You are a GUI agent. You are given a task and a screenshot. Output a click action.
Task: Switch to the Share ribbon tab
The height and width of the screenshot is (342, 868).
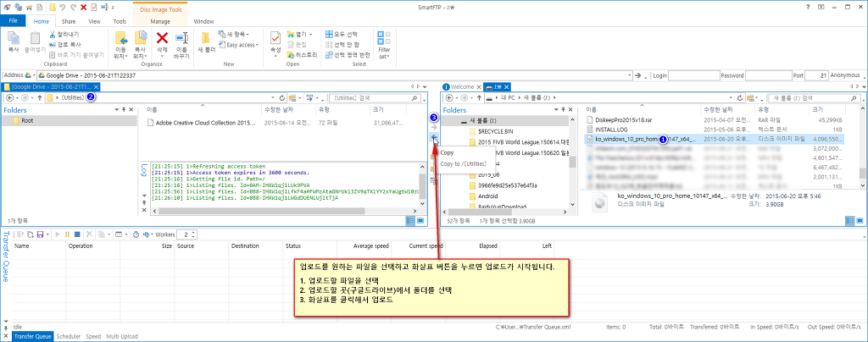pyautogui.click(x=70, y=21)
